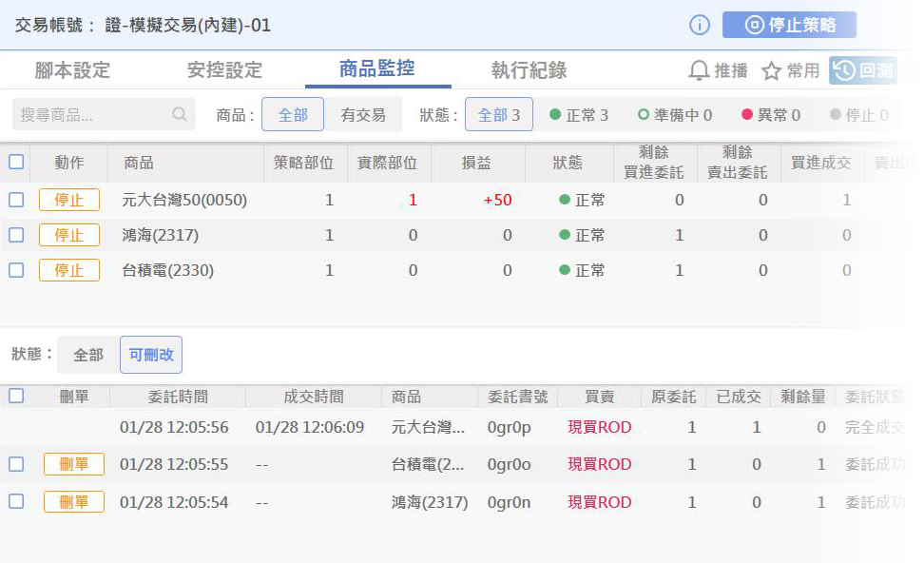Screen dimensions: 924x563
Task: Toggle select-all checkbox in product table header
Action: point(16,163)
